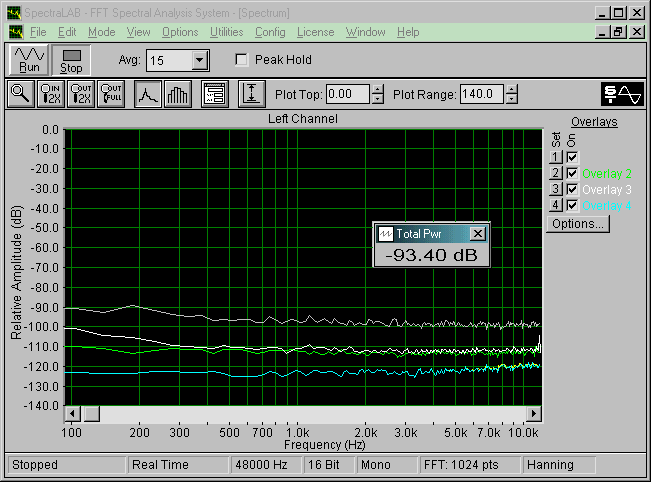651x482 pixels.
Task: Set overlay slot 4
Action: (x=556, y=205)
